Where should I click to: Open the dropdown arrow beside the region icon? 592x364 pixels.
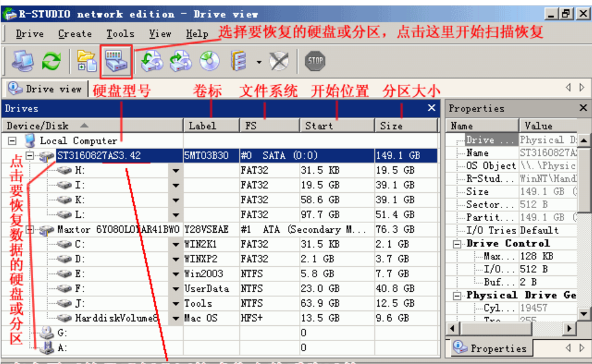pos(259,62)
